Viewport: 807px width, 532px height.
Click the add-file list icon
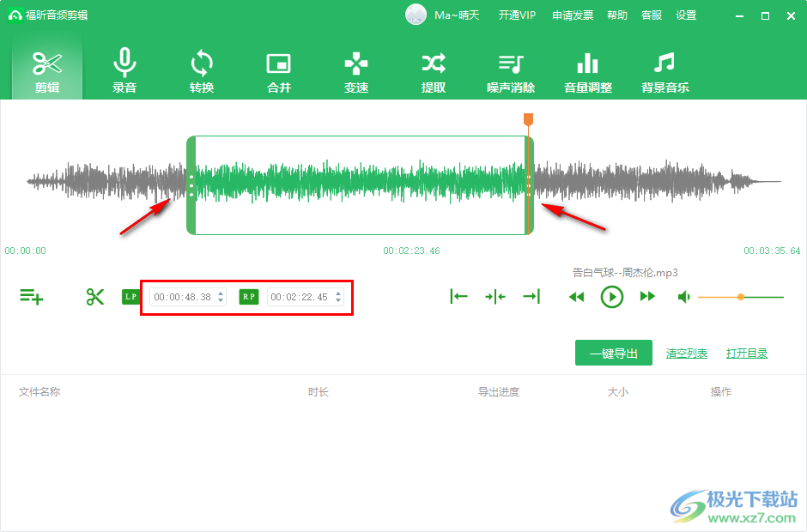[x=32, y=297]
